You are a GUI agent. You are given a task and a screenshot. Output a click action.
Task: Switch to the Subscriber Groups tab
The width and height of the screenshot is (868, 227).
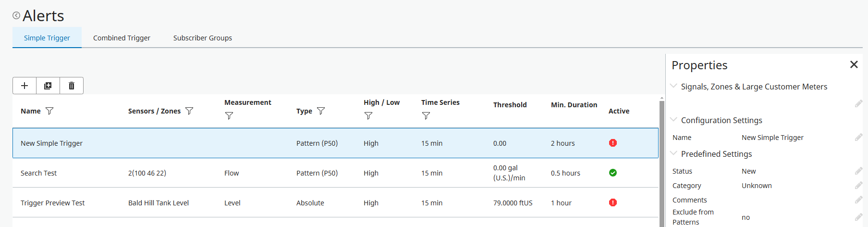(203, 38)
